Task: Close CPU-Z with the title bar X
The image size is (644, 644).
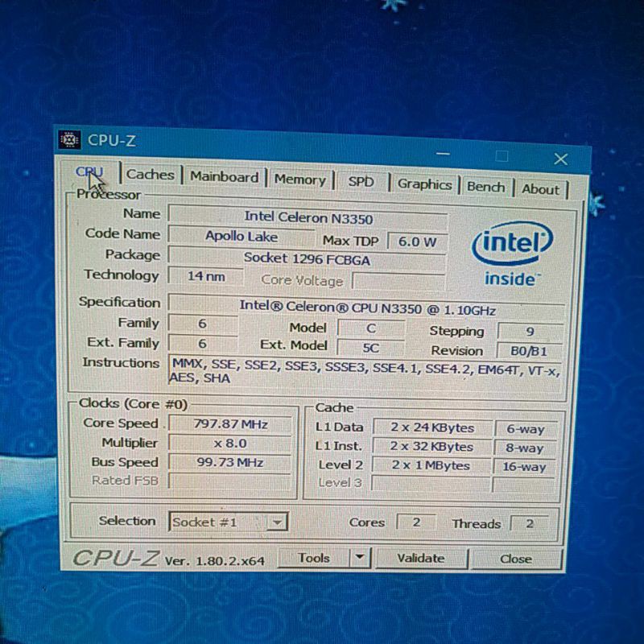Action: pyautogui.click(x=560, y=159)
